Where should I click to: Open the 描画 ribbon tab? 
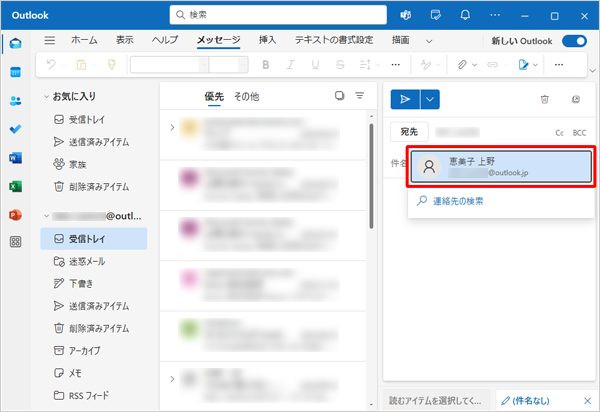[401, 40]
